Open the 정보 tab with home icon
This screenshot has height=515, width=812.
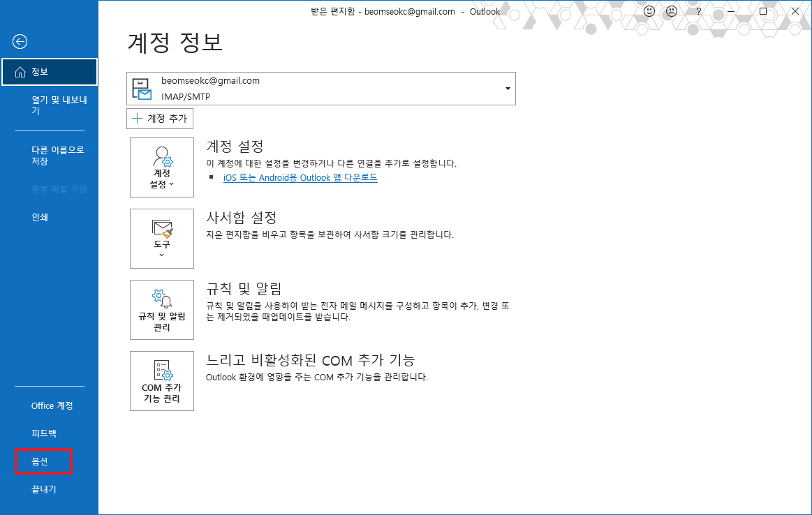49,72
